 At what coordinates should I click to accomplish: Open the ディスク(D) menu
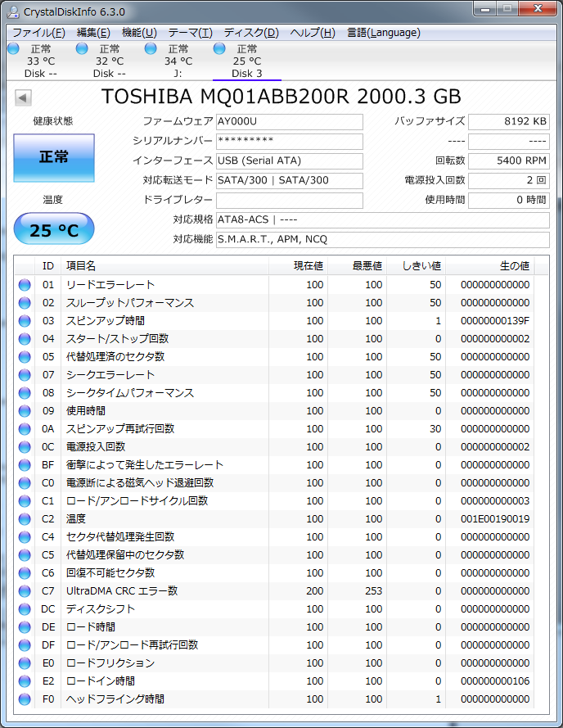251,33
